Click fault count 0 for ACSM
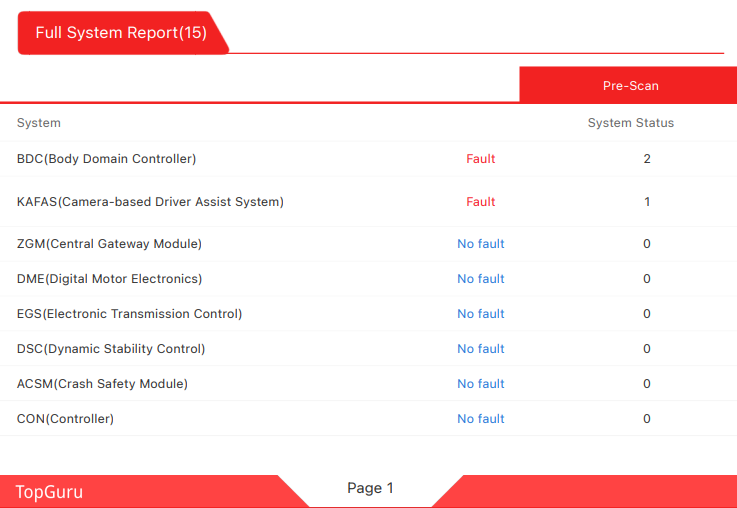This screenshot has width=737, height=508. tap(647, 384)
